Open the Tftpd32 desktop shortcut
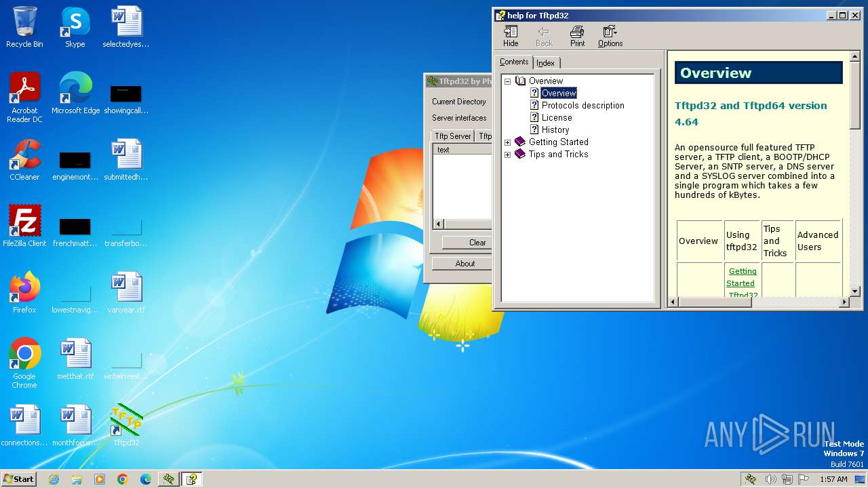 (x=126, y=426)
